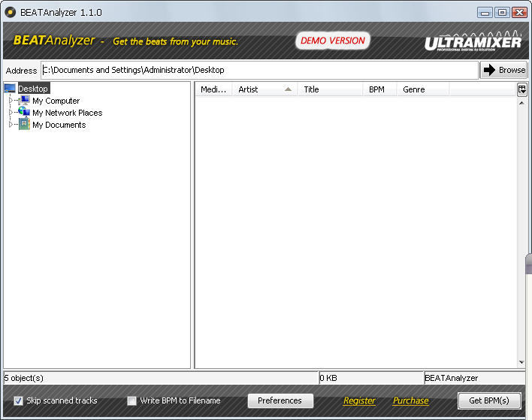
Task: Click the My Computer icon in tree
Action: click(x=25, y=101)
